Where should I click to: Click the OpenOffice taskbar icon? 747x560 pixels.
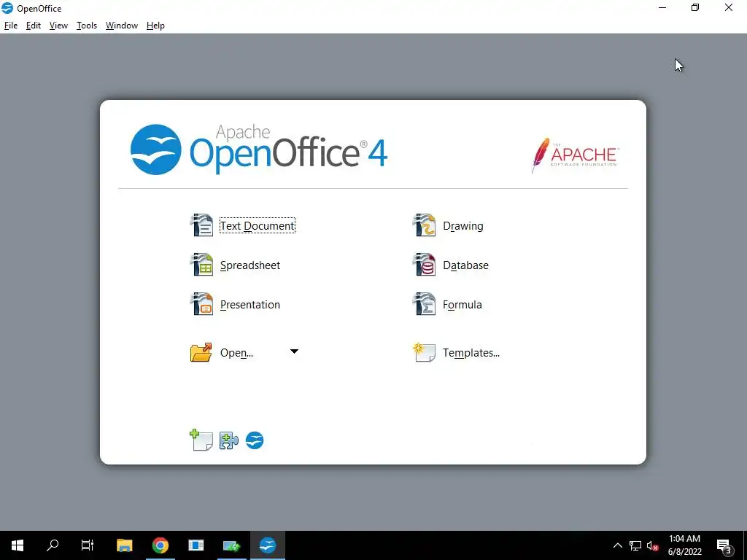tap(267, 545)
